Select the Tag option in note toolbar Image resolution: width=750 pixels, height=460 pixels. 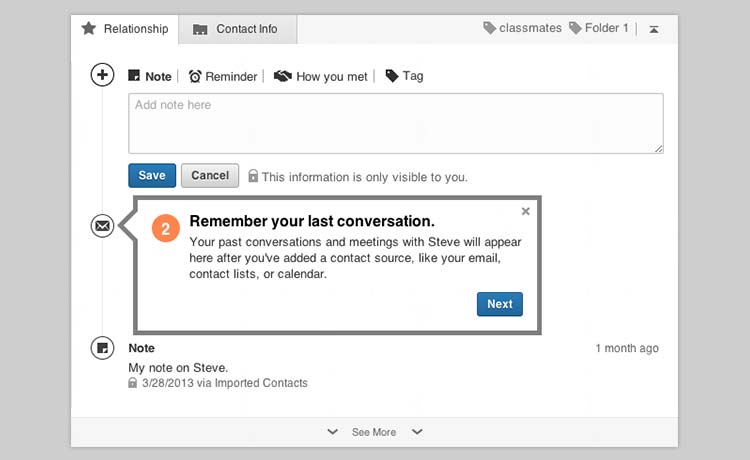404,76
